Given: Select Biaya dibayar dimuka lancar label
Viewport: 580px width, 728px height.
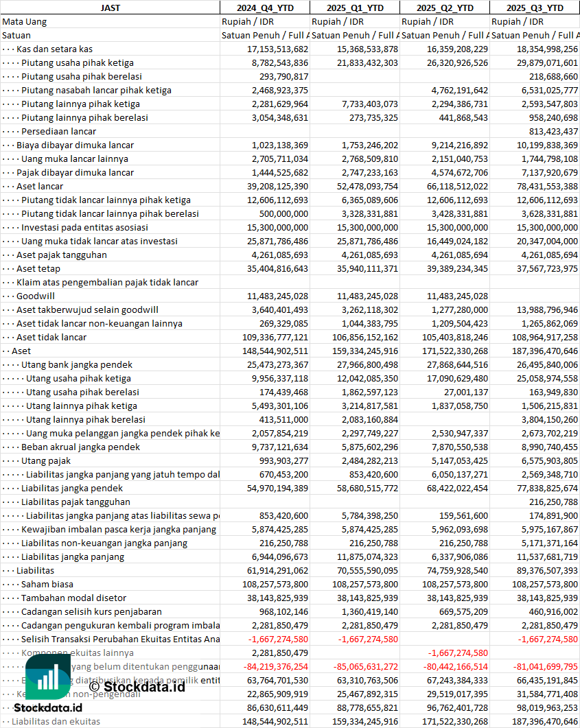Looking at the screenshot, I should point(76,145).
